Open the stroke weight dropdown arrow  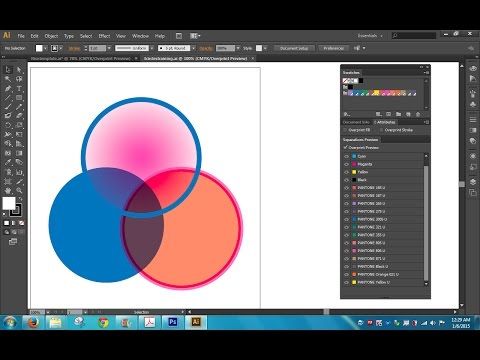(109, 48)
